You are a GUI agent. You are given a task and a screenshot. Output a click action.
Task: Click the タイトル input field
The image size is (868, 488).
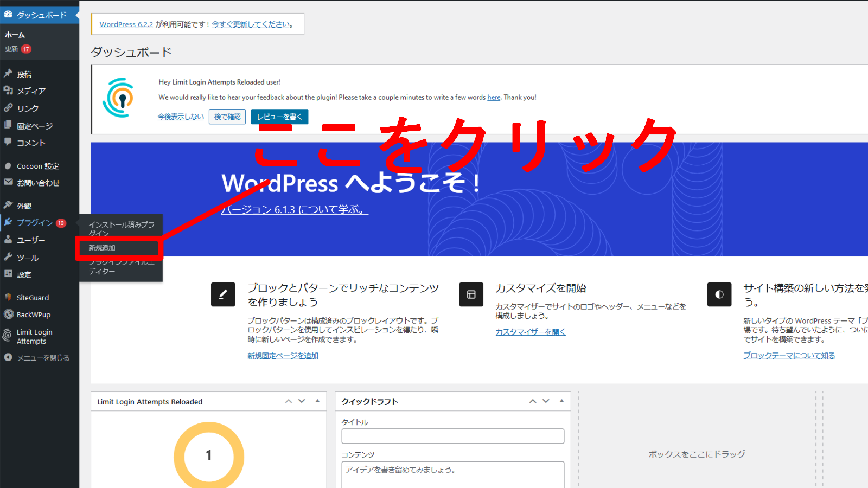(x=452, y=436)
